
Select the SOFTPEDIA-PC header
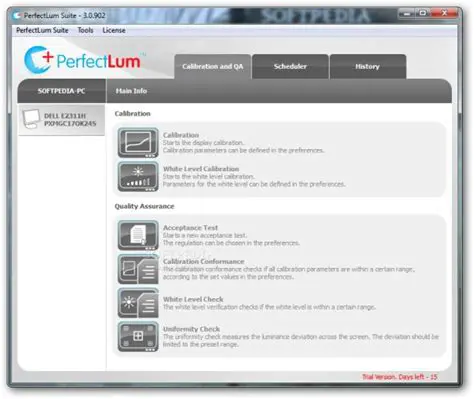(61, 91)
